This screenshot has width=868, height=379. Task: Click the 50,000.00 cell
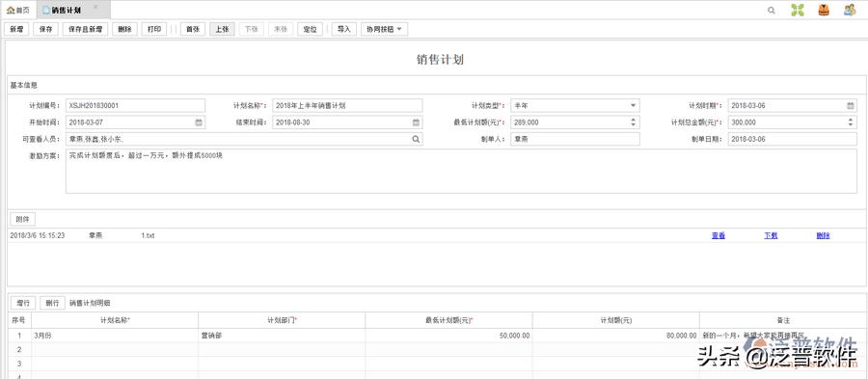(448, 336)
